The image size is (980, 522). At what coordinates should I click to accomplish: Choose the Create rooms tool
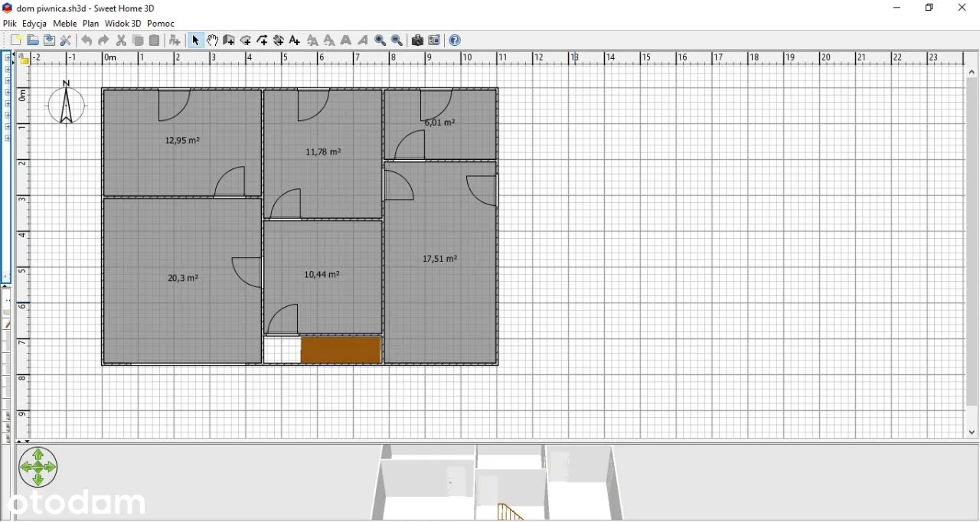pos(246,41)
